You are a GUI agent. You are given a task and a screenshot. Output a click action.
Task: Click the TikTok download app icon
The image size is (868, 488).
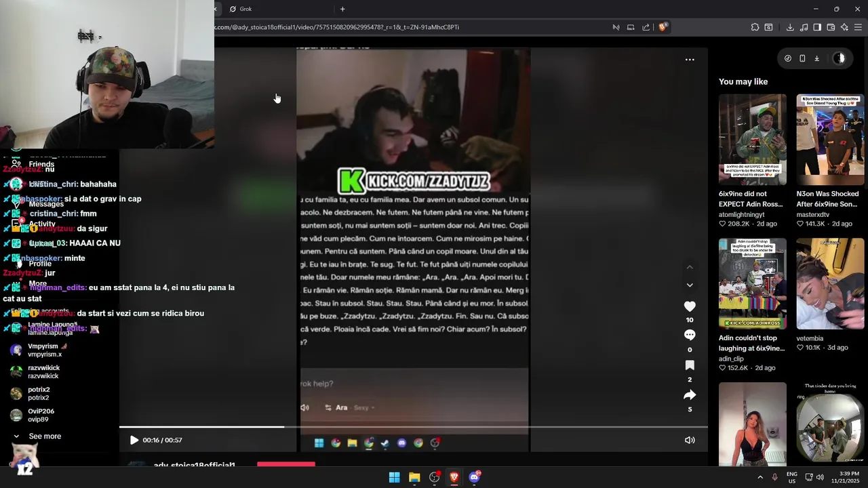click(x=816, y=58)
